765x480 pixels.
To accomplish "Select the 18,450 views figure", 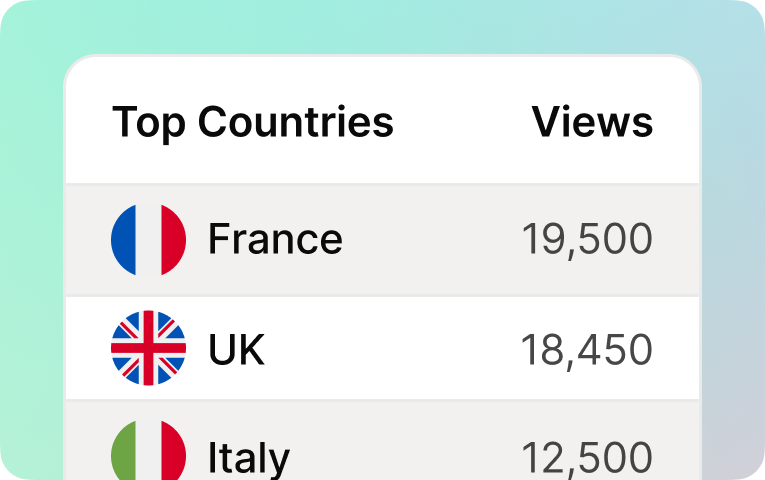I will click(x=587, y=350).
